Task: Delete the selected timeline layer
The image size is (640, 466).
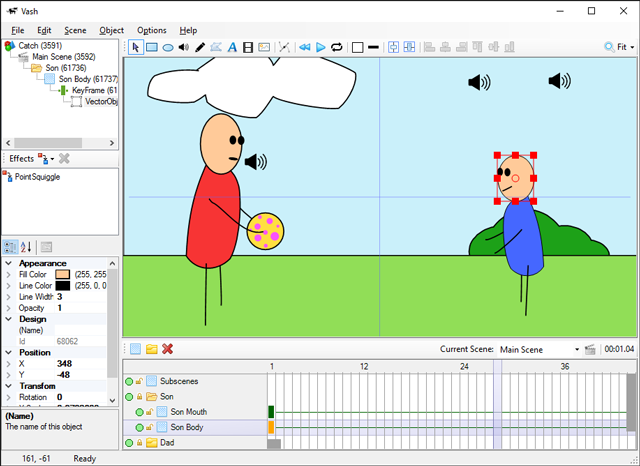Action: pos(167,349)
